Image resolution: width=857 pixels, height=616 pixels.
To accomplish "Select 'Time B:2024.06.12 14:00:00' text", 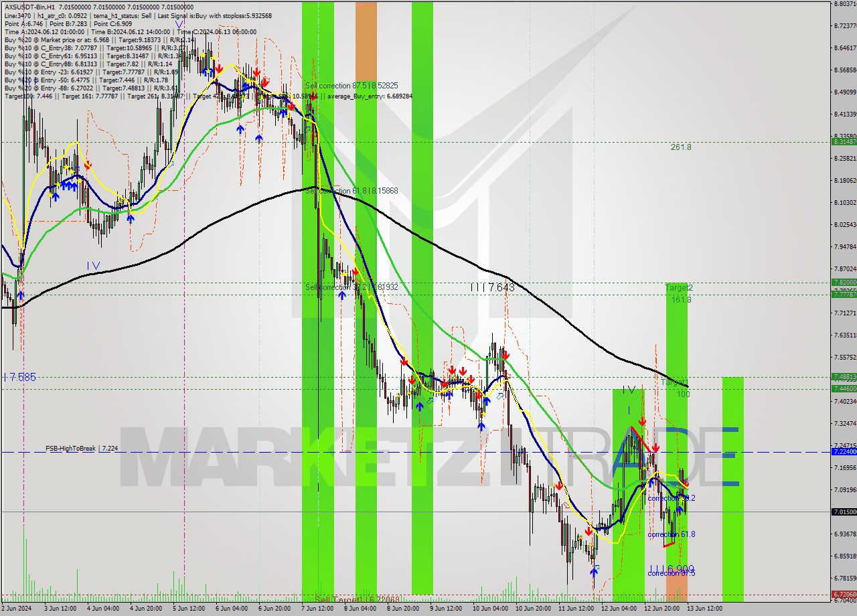I will 130,31.
